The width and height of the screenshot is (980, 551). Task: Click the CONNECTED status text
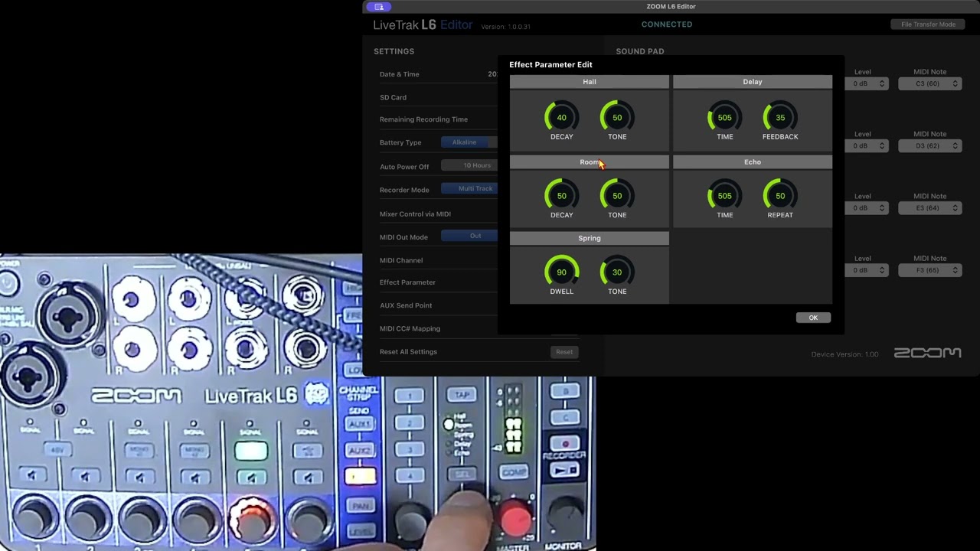pyautogui.click(x=666, y=24)
